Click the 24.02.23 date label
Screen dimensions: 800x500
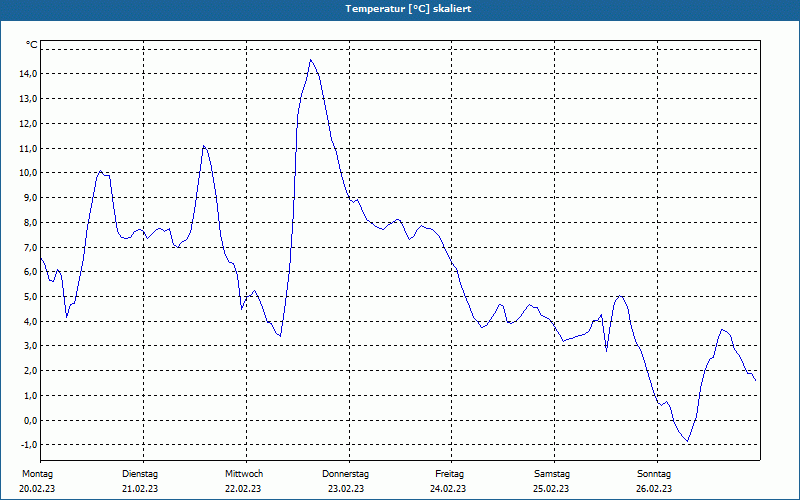point(448,489)
